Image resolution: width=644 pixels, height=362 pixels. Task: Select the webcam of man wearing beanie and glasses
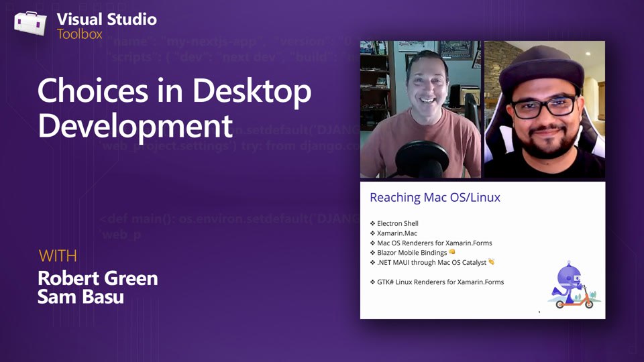(545, 109)
